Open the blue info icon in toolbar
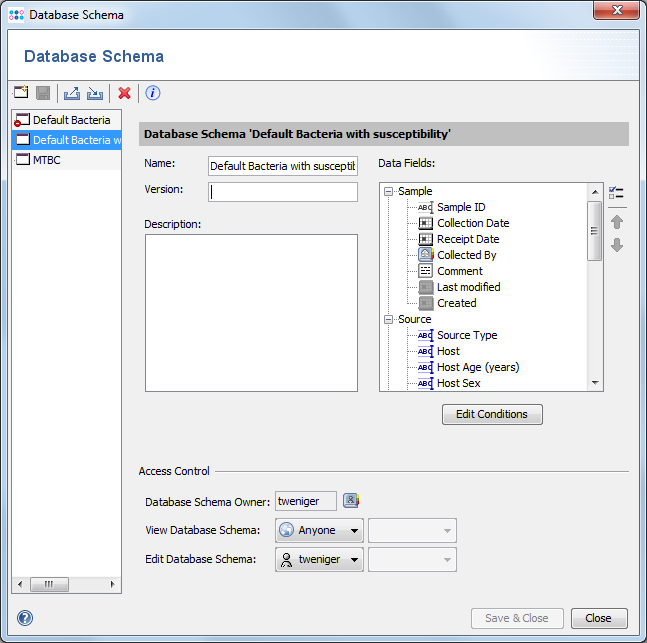This screenshot has height=643, width=647. 153,93
